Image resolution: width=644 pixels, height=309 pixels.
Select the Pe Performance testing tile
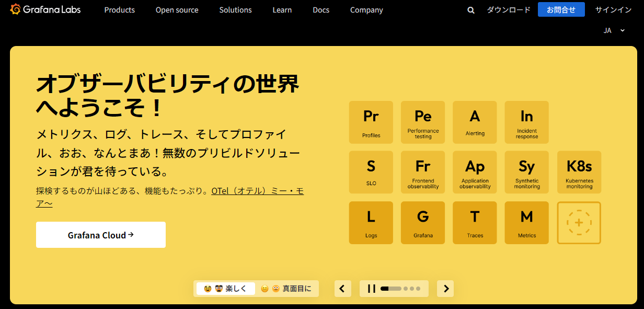pyautogui.click(x=423, y=122)
